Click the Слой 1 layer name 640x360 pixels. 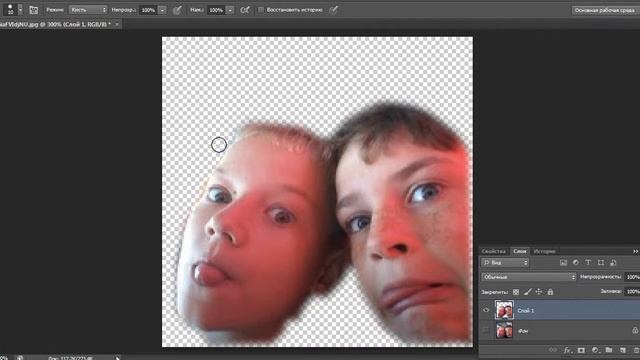click(x=526, y=311)
